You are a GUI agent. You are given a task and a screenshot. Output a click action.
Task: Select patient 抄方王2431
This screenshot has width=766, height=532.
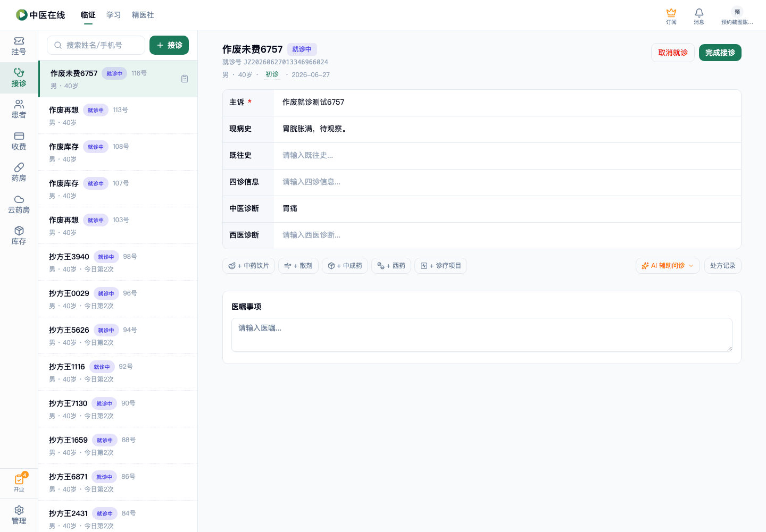point(118,516)
